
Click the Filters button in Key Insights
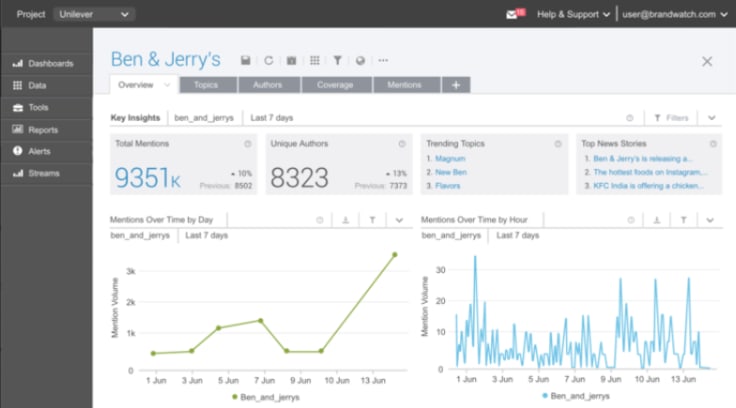point(671,118)
